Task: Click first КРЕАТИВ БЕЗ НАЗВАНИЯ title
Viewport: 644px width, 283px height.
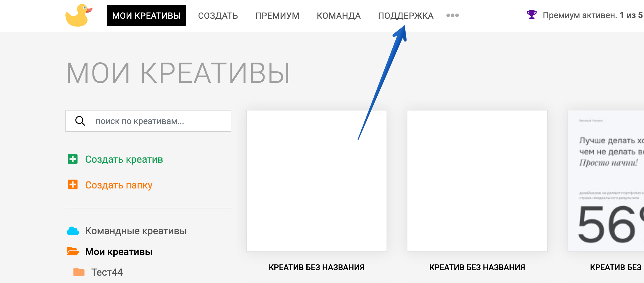Action: coord(316,267)
